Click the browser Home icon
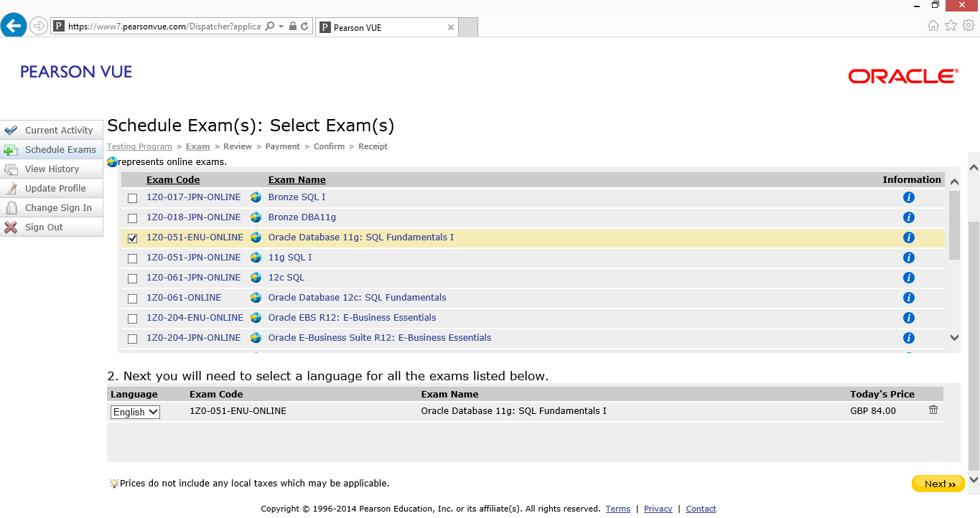The width and height of the screenshot is (980, 518). [933, 25]
